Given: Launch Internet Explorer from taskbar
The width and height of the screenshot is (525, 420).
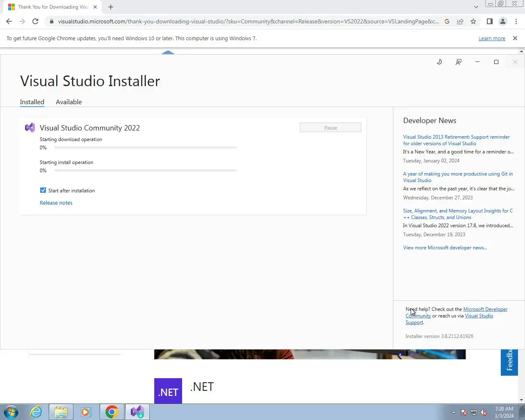Looking at the screenshot, I should 36,412.
